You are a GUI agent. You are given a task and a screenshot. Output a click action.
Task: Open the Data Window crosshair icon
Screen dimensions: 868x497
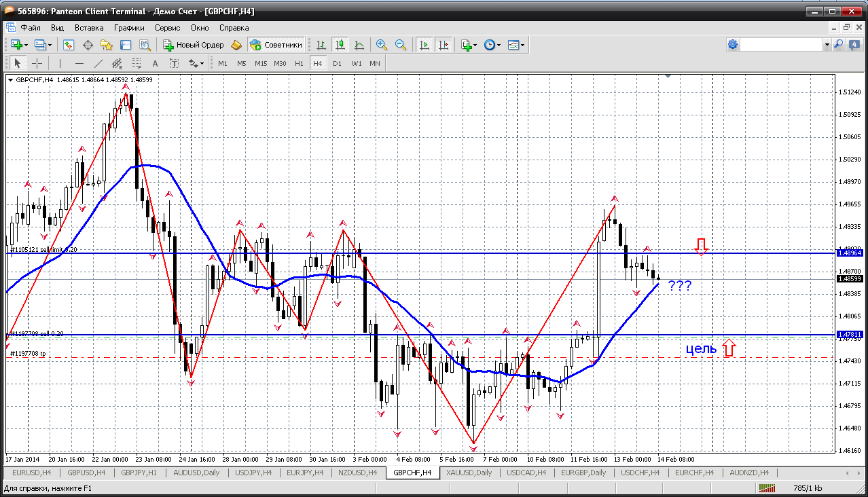[88, 45]
